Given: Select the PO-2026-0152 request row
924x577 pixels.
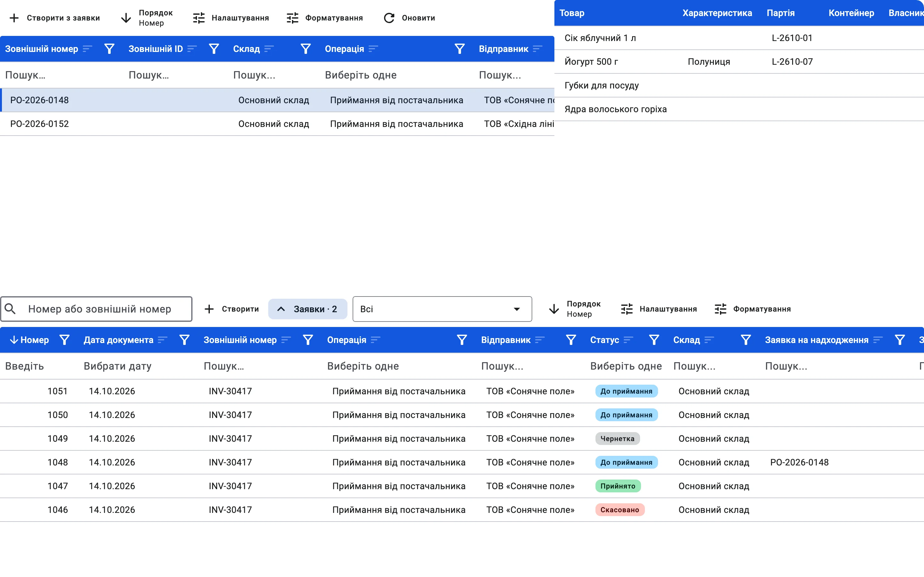Looking at the screenshot, I should coord(277,124).
